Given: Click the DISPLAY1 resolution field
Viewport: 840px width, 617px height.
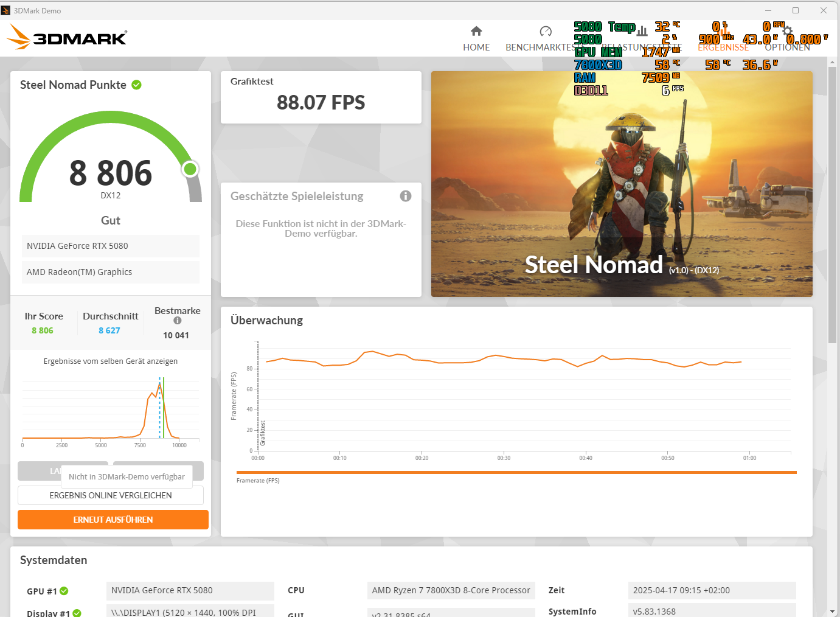Looking at the screenshot, I should coord(190,611).
